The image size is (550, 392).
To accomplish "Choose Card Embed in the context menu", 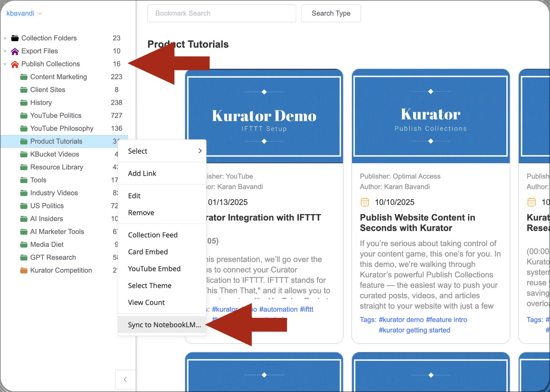I will pos(162,252).
